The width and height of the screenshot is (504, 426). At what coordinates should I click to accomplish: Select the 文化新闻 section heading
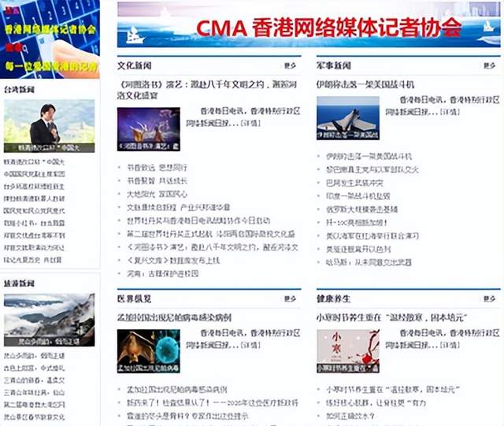[x=135, y=65]
